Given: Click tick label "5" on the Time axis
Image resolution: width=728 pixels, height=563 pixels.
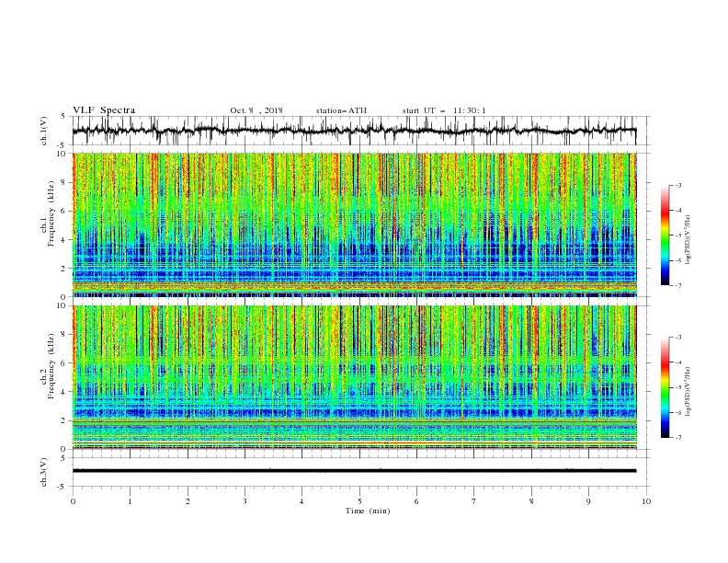Looking at the screenshot, I should [x=359, y=501].
